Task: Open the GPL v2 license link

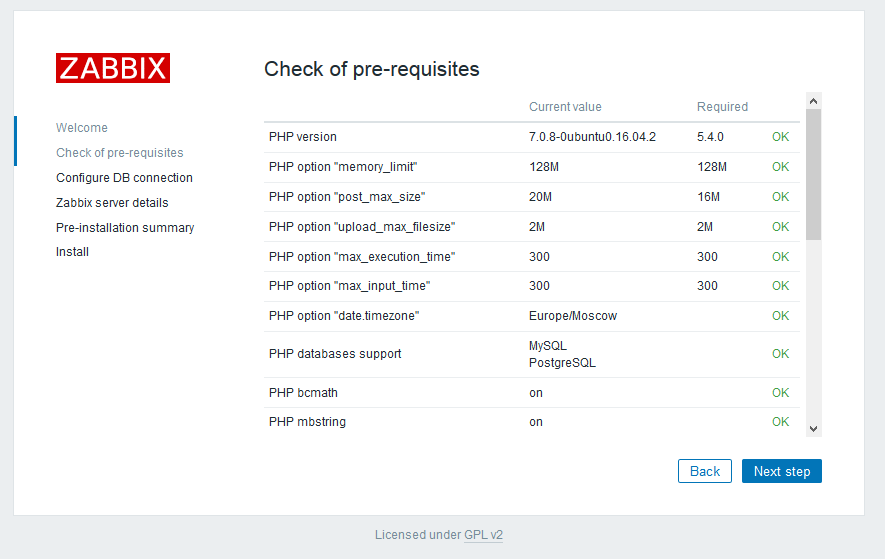Action: [x=483, y=535]
